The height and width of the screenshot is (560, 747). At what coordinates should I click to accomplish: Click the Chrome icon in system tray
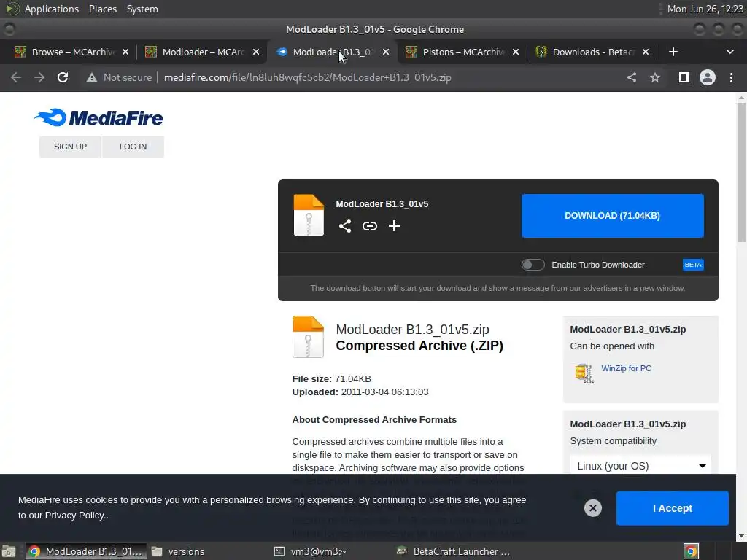click(692, 551)
